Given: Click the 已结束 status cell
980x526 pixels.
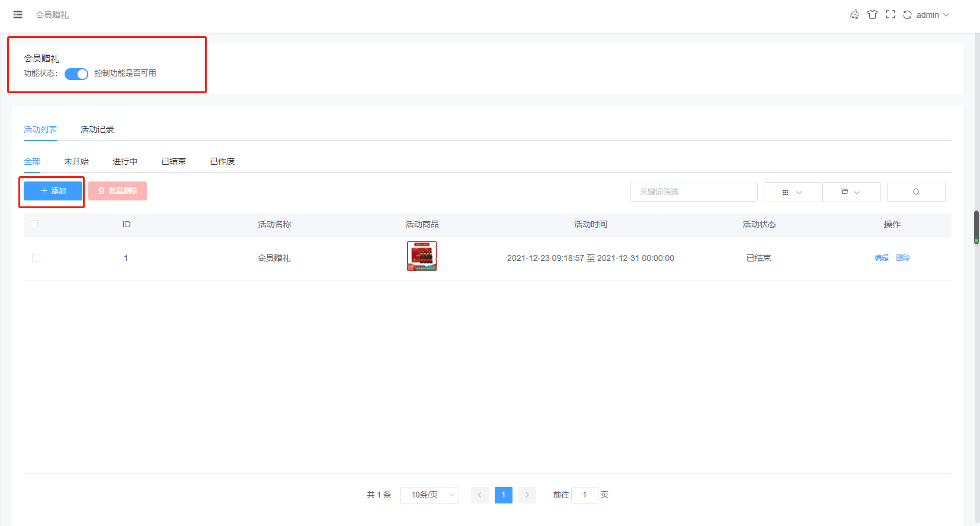Looking at the screenshot, I should 759,258.
